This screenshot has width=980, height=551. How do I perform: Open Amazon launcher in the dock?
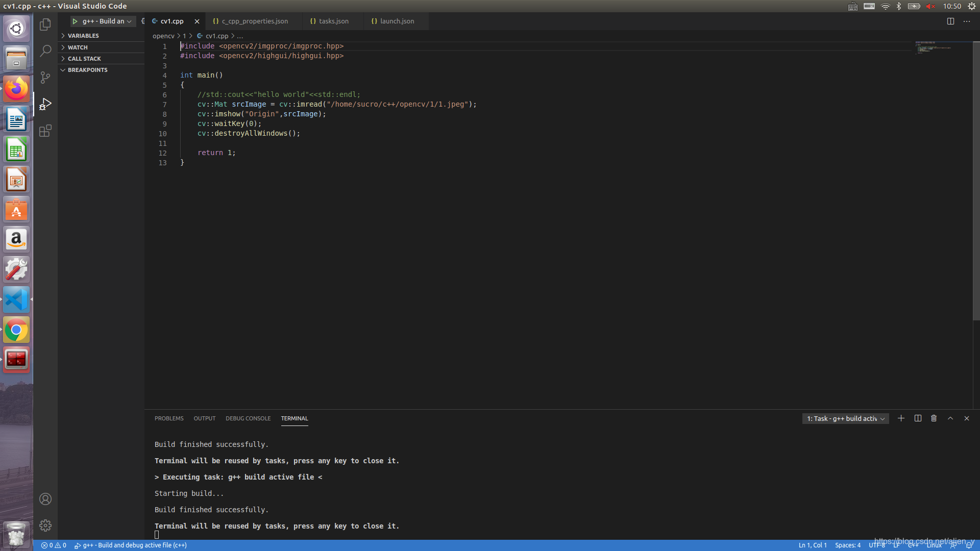(x=16, y=240)
